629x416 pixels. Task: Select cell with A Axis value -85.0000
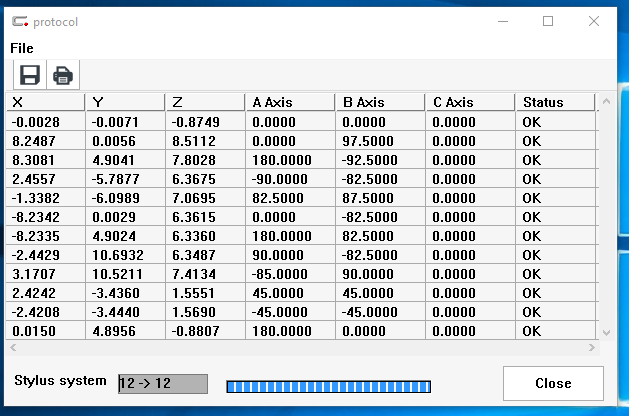(x=290, y=274)
